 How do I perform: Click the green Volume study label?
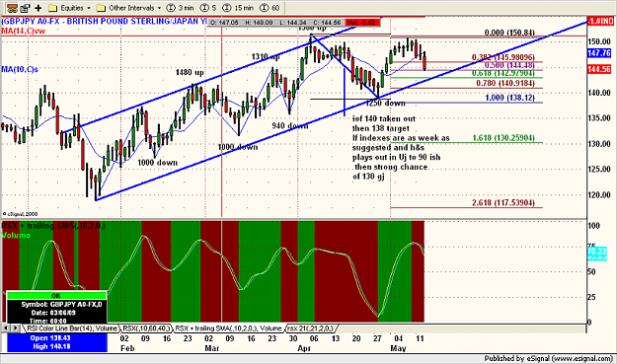(16, 235)
